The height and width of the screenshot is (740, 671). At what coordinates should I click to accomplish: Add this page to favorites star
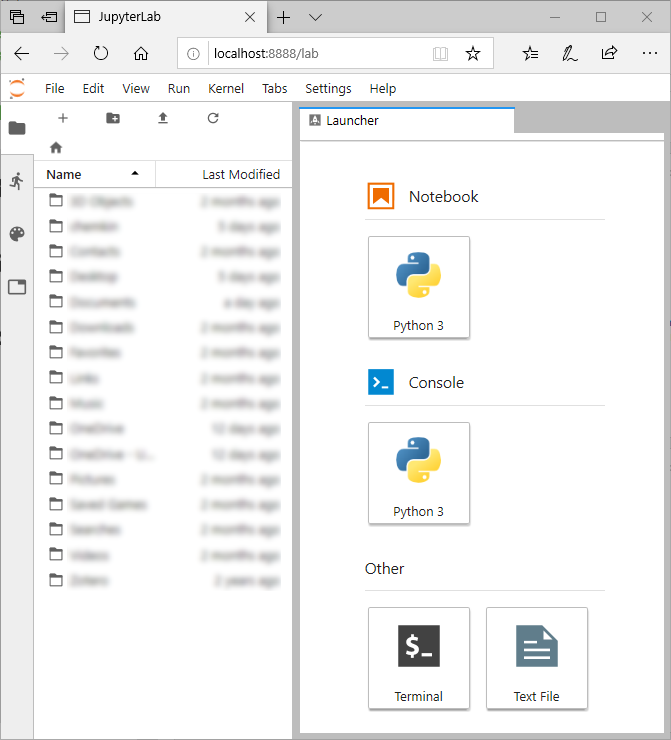click(473, 53)
